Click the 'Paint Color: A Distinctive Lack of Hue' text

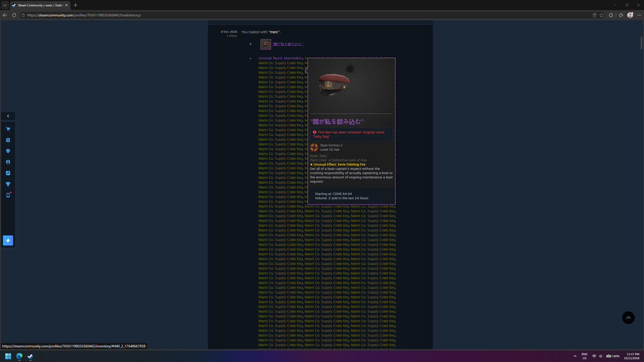[338, 160]
